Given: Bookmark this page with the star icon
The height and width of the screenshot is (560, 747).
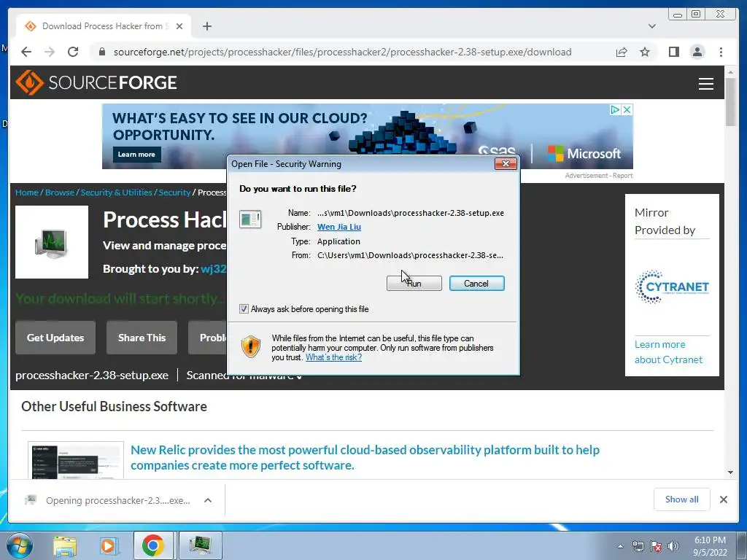Looking at the screenshot, I should point(645,52).
